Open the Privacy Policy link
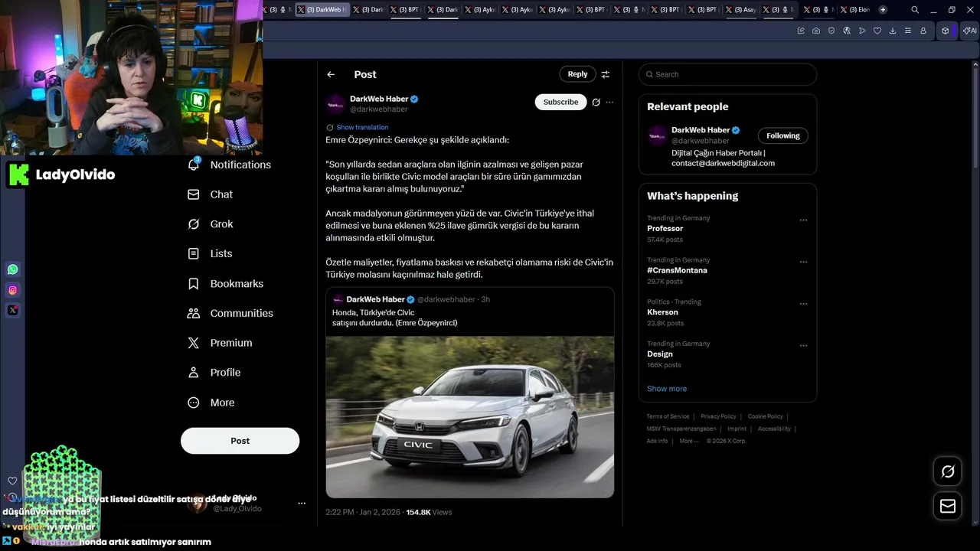 (x=718, y=416)
